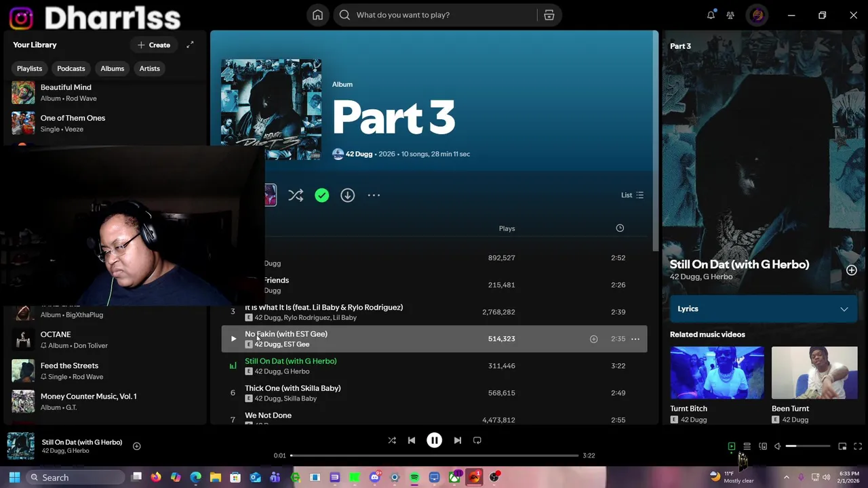Open File Explorer from the taskbar
The image size is (868, 488).
click(216, 478)
